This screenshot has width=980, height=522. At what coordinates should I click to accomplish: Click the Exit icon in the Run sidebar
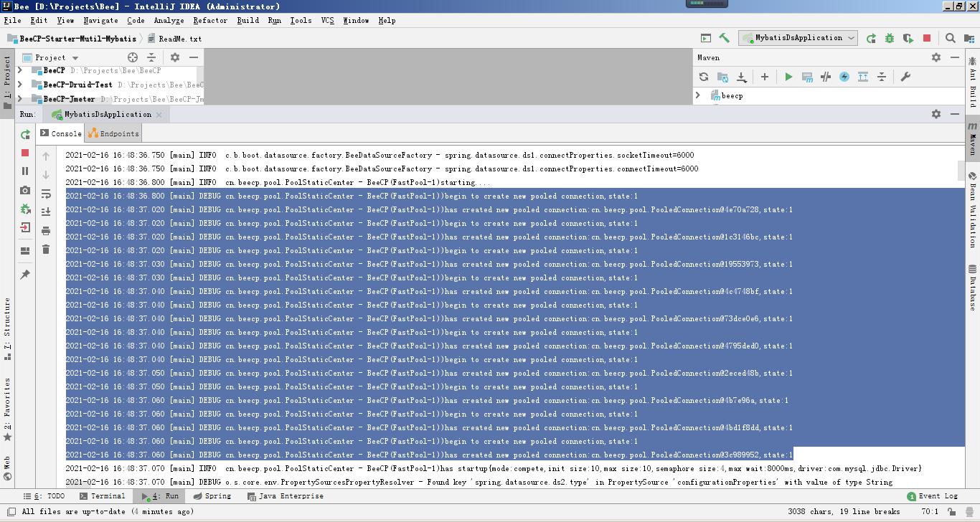point(25,227)
